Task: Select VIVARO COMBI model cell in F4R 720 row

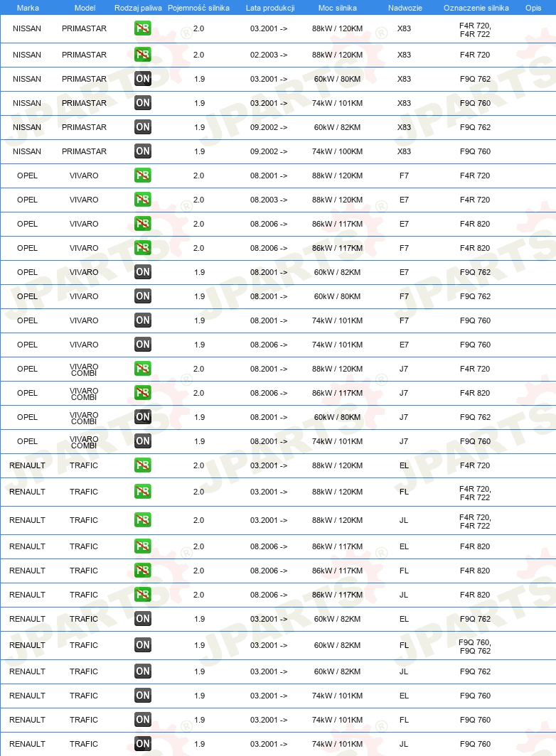Action: pyautogui.click(x=84, y=369)
